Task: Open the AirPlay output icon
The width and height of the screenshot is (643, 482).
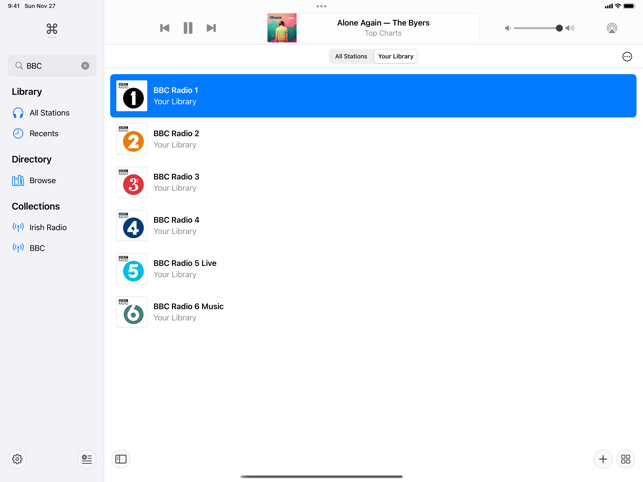Action: point(611,28)
